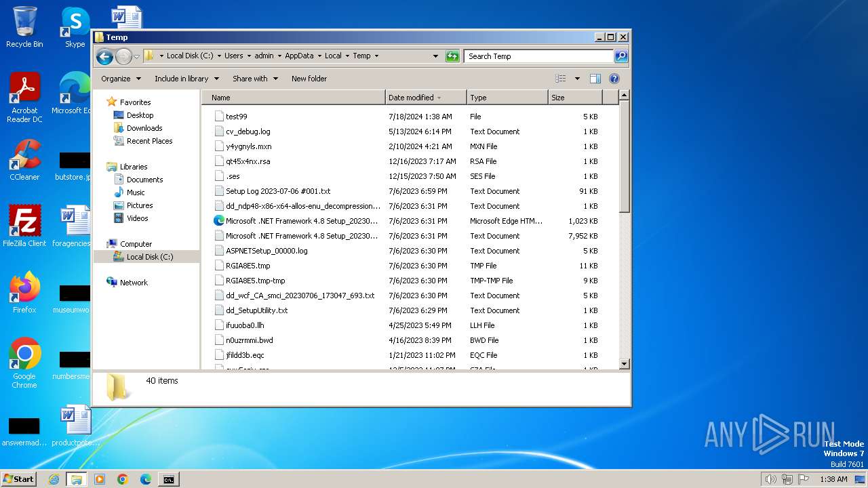Click Users in the address breadcrumb

click(233, 56)
